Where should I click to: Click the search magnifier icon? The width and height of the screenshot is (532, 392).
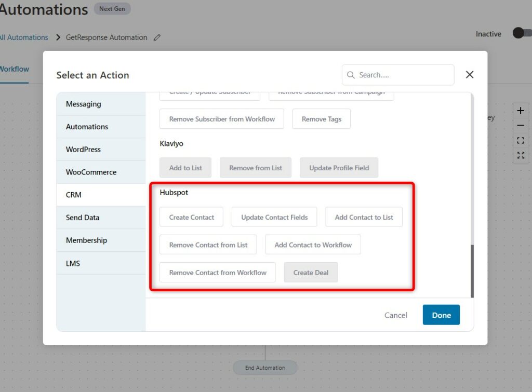point(351,75)
